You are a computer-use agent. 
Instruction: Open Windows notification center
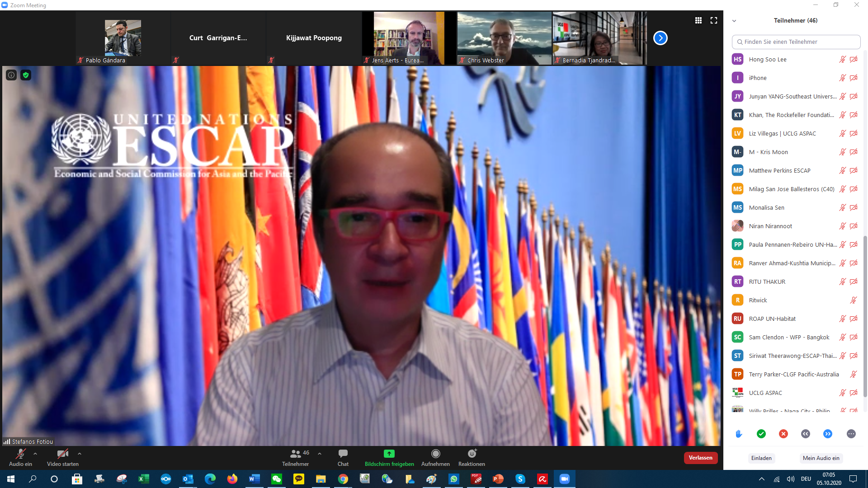click(x=853, y=479)
